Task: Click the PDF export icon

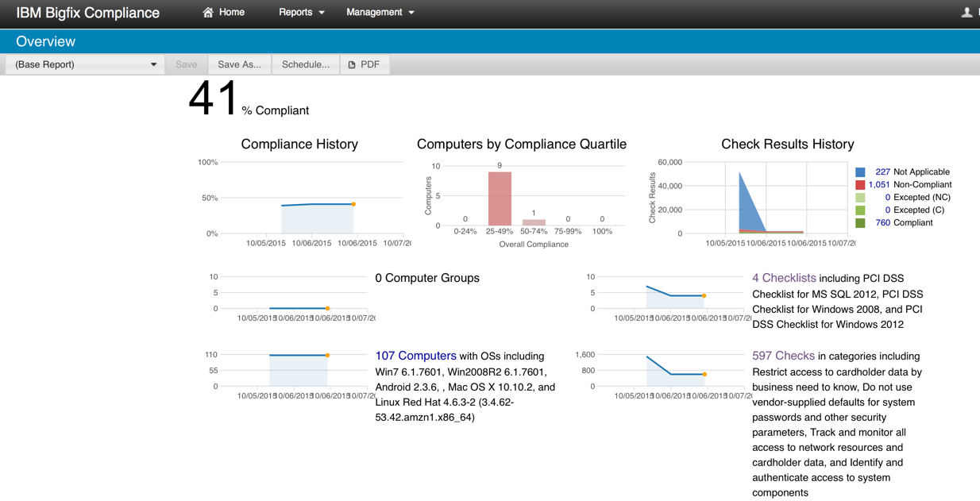Action: [x=352, y=64]
